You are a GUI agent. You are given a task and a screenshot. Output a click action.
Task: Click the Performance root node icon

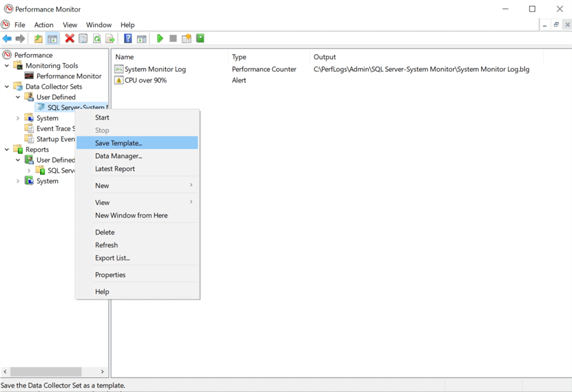pyautogui.click(x=7, y=55)
